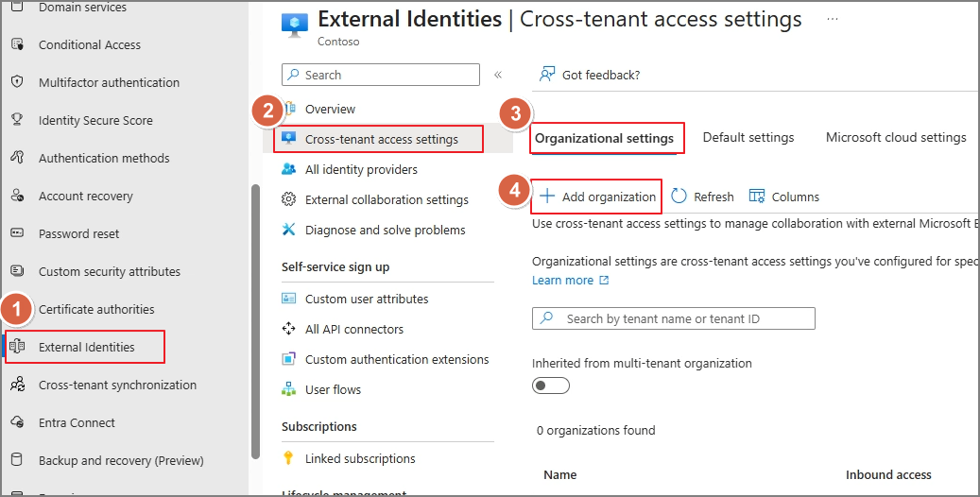The image size is (980, 497).
Task: Open the ellipsis more options menu
Action: pos(832,20)
